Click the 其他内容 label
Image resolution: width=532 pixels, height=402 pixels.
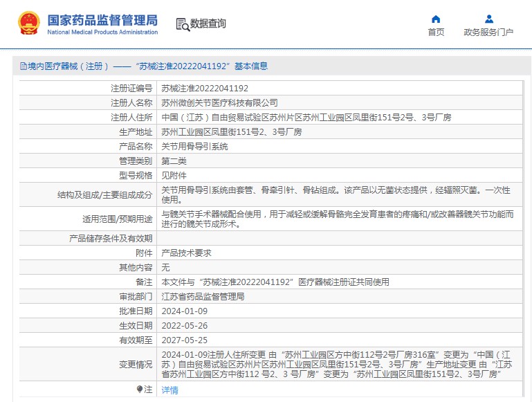[136, 268]
